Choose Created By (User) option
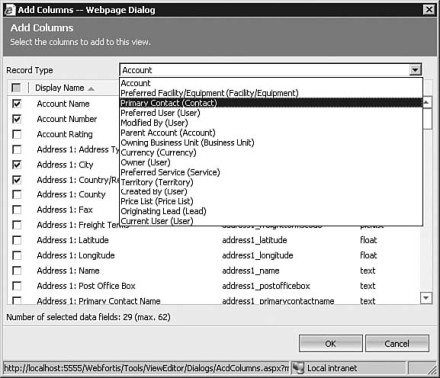 [271, 192]
